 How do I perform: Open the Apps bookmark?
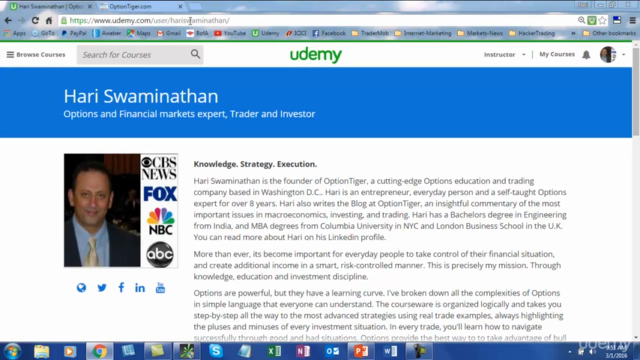15,33
